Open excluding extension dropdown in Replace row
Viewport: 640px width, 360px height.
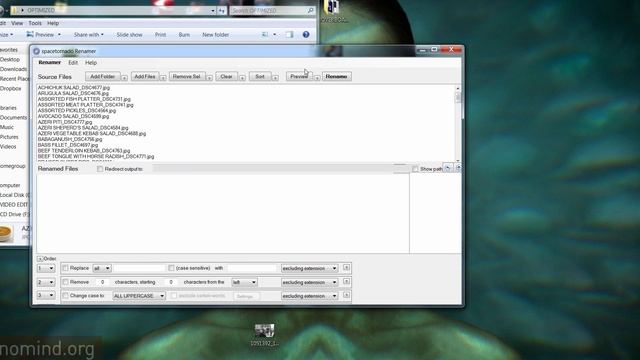point(309,268)
